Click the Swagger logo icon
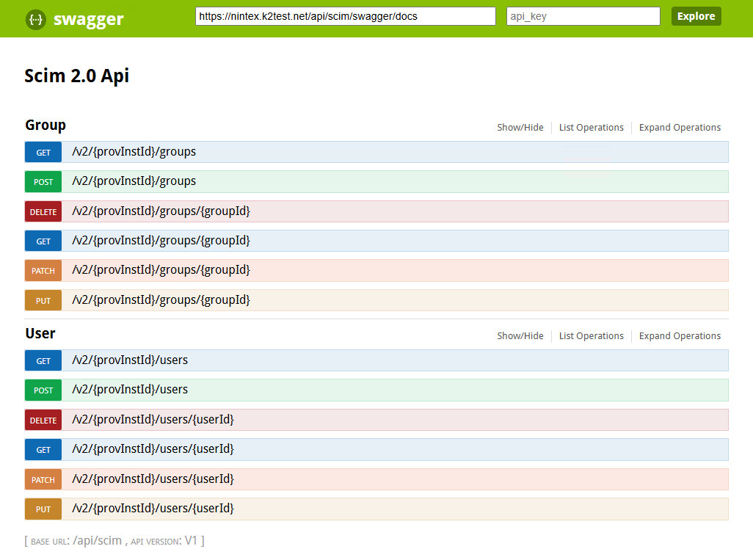Viewport: 753px width, 560px height. [36, 19]
